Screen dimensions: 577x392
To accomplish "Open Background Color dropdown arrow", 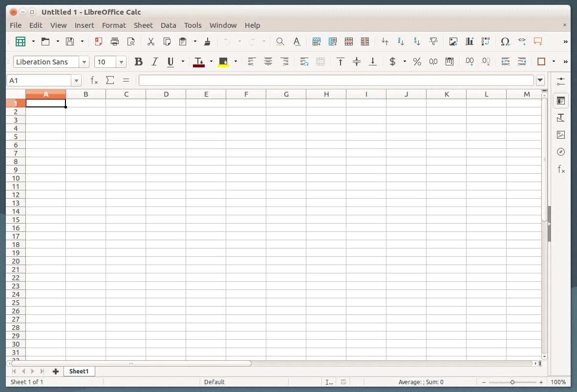I will [x=235, y=62].
